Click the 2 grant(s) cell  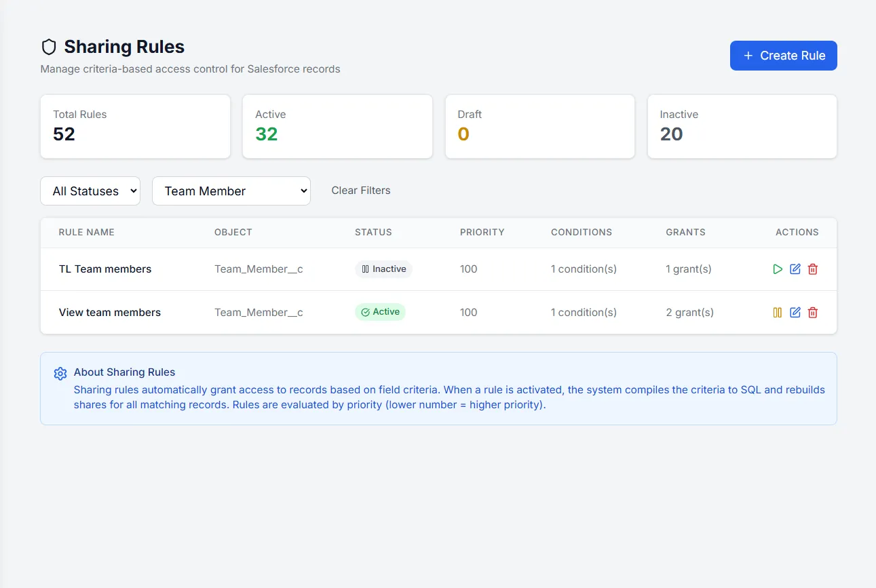(x=690, y=313)
